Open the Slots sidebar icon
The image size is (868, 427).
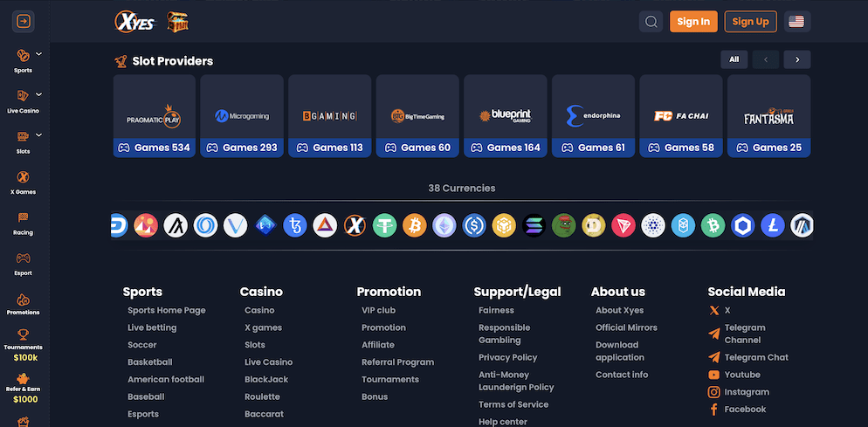pyautogui.click(x=23, y=136)
